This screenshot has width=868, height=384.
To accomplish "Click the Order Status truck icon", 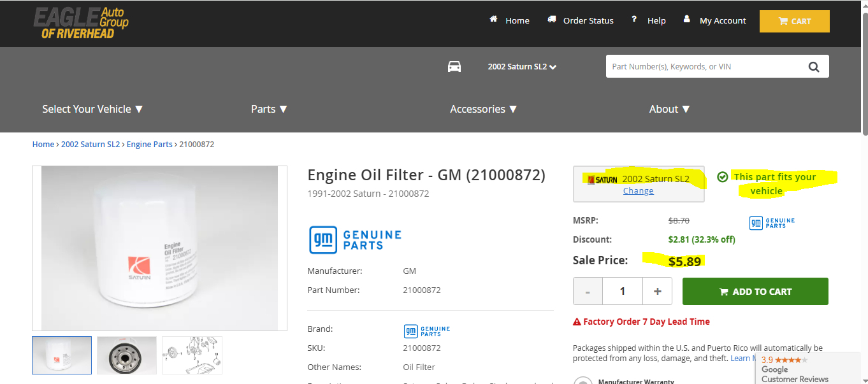I will tap(552, 20).
